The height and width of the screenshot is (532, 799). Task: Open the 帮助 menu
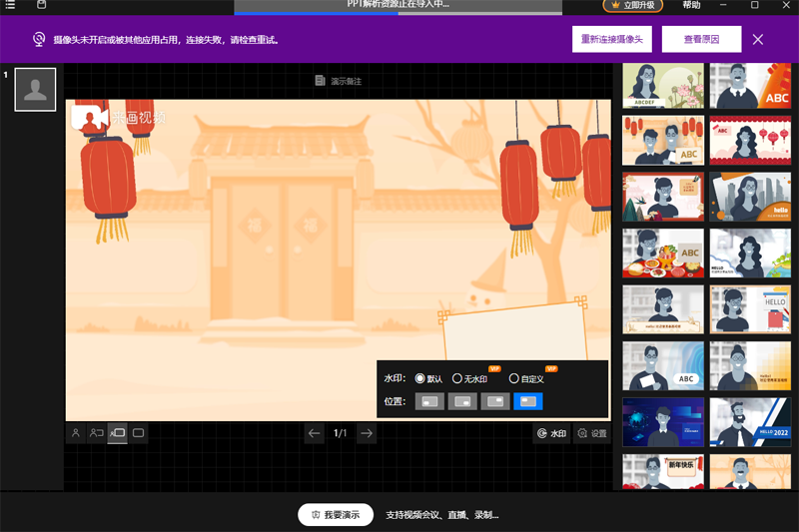(691, 5)
